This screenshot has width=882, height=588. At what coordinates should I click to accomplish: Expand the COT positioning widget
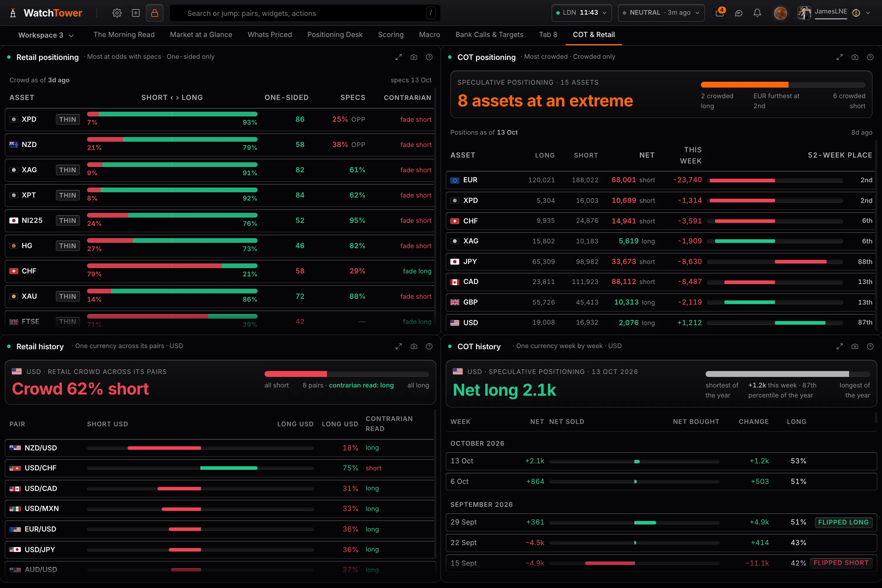[840, 57]
